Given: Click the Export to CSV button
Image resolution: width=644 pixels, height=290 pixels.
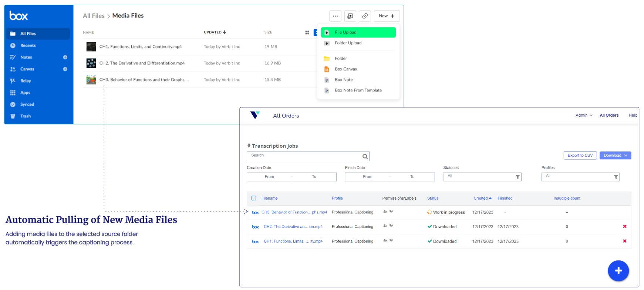Looking at the screenshot, I should 580,156.
